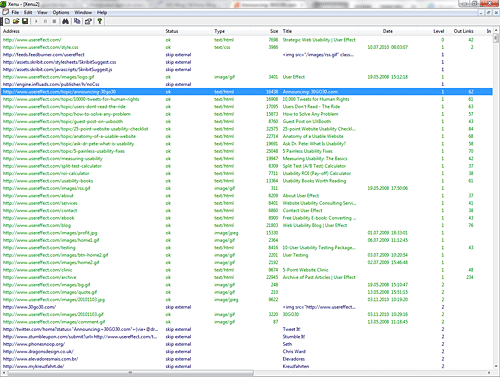Start checking with the play arrow icon
The height and width of the screenshot is (377, 500).
click(x=36, y=21)
